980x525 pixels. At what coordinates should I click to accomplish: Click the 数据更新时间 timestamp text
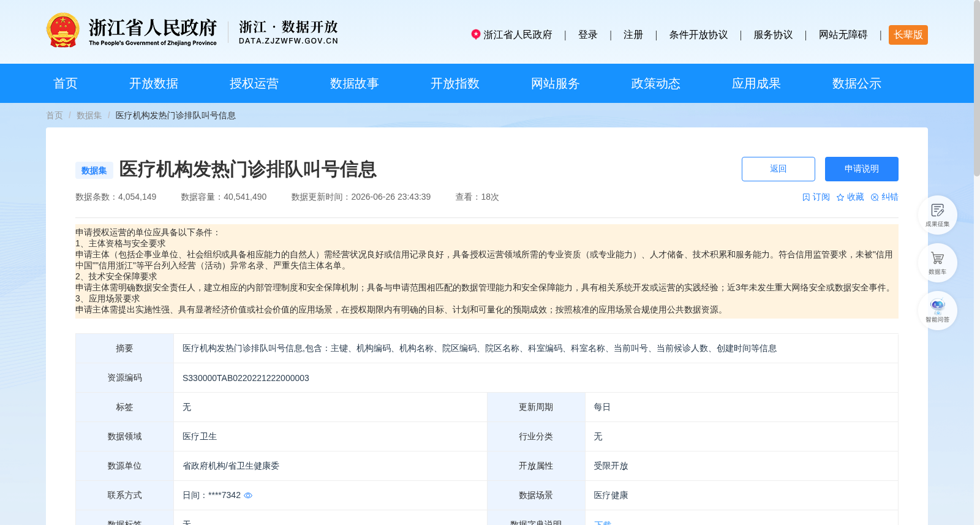click(361, 197)
